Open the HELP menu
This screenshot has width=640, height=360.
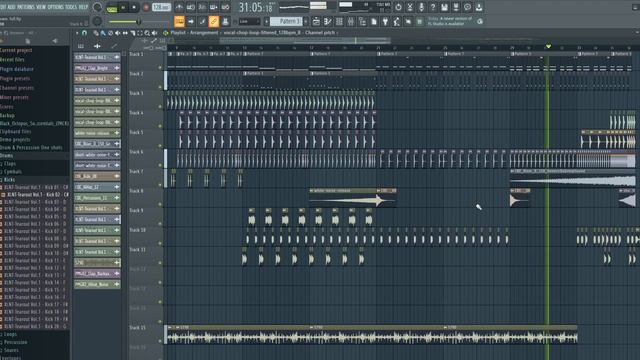click(83, 7)
